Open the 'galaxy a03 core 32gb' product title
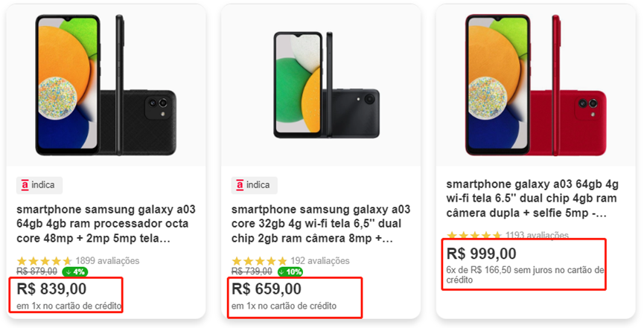Screen dimensions: 644x328 pos(321,224)
